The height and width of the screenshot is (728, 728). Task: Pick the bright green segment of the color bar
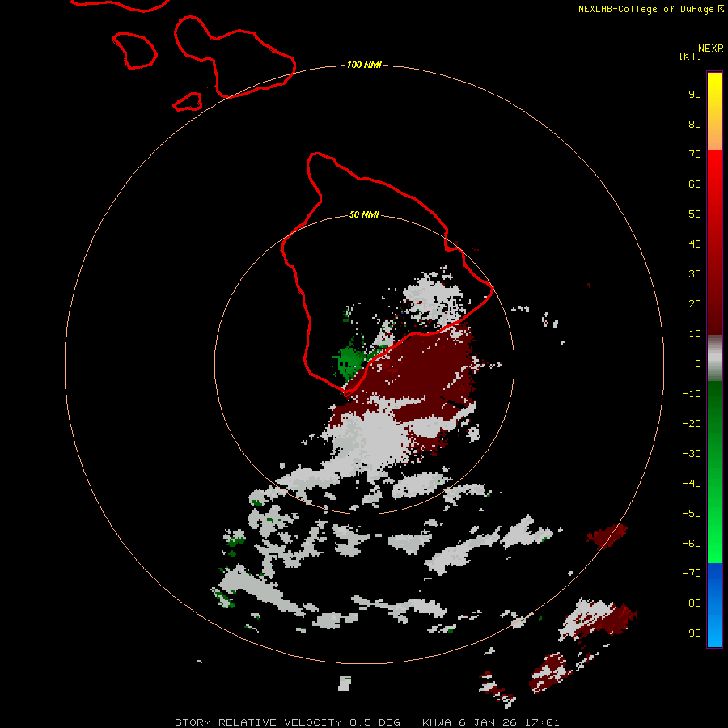coord(714,544)
